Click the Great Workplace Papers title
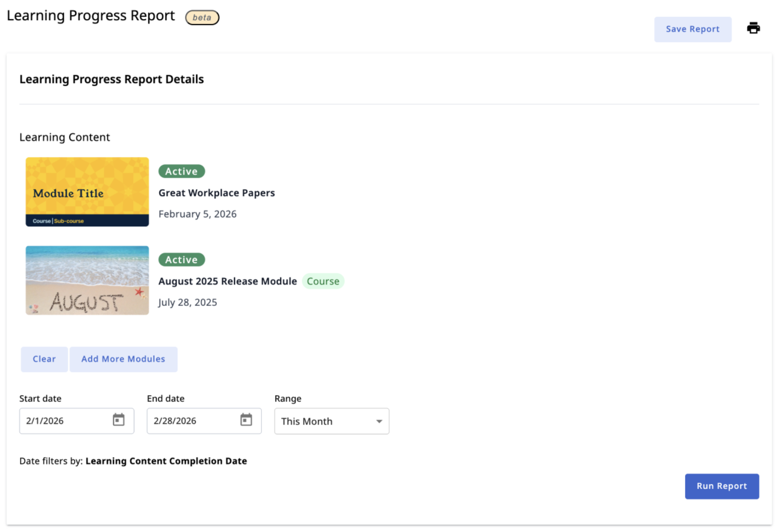781x532 pixels. (217, 193)
